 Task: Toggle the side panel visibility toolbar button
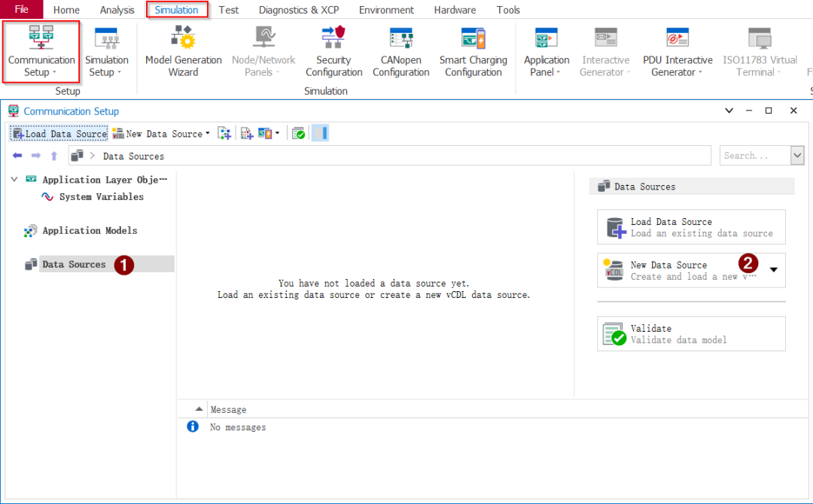click(321, 134)
